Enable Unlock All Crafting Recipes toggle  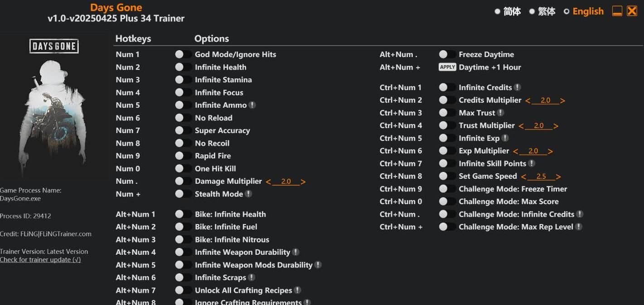(x=183, y=290)
